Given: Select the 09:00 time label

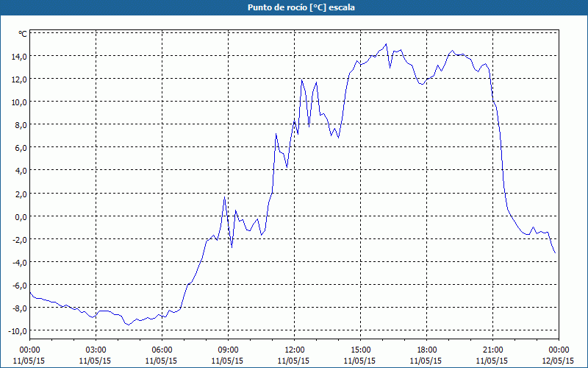Looking at the screenshot, I should 228,350.
